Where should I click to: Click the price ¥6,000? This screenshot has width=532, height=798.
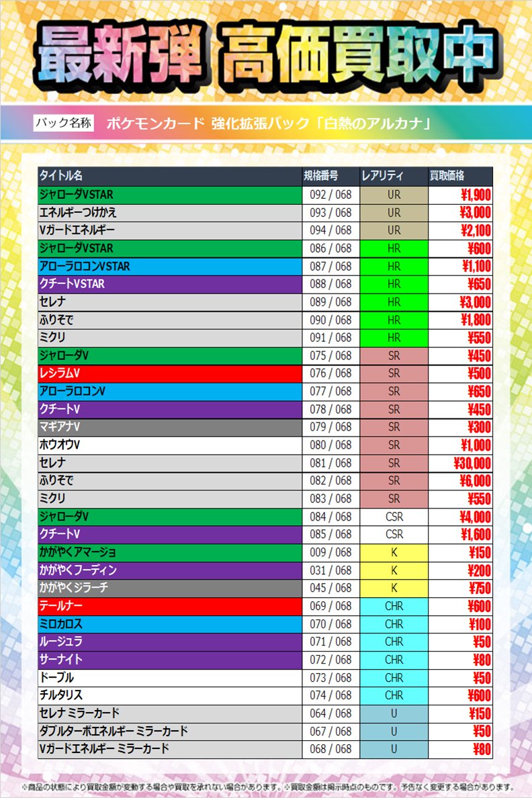coord(474,480)
